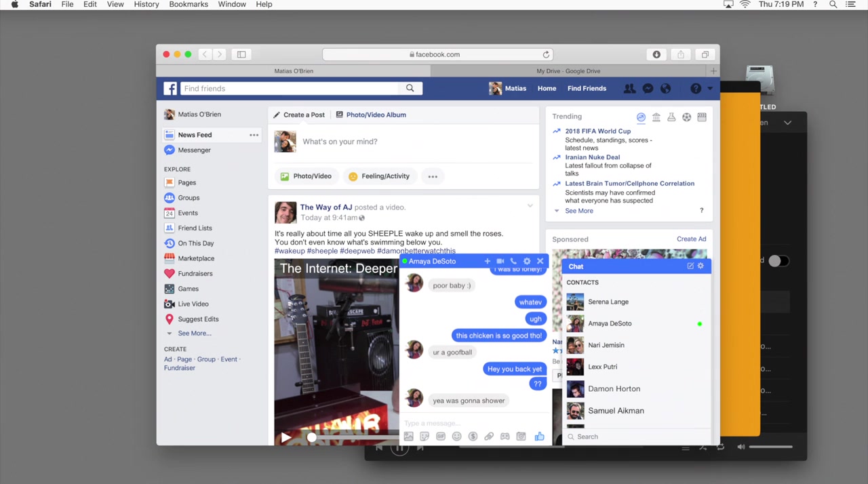The height and width of the screenshot is (484, 868).
Task: Open the emoji picker in chat window
Action: (456, 437)
